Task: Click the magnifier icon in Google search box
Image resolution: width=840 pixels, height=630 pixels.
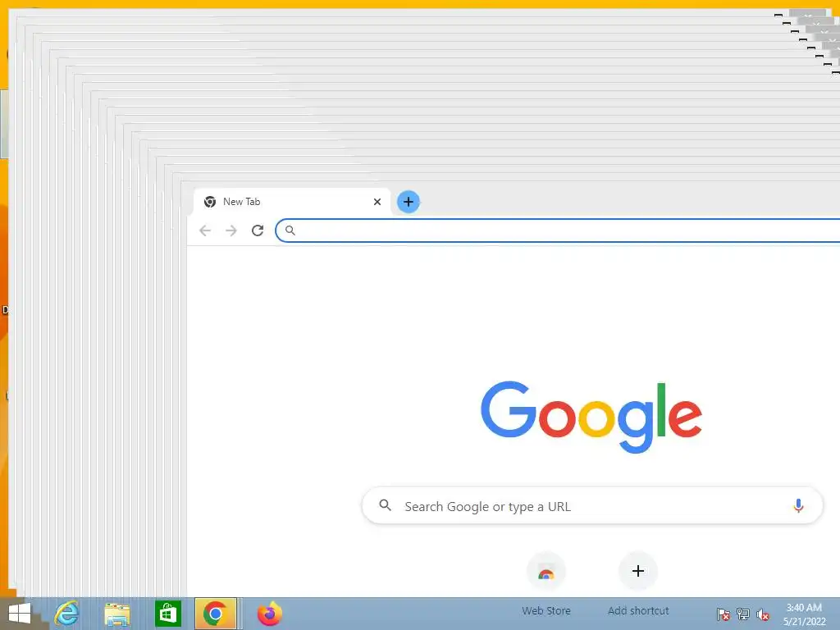Action: coord(386,505)
